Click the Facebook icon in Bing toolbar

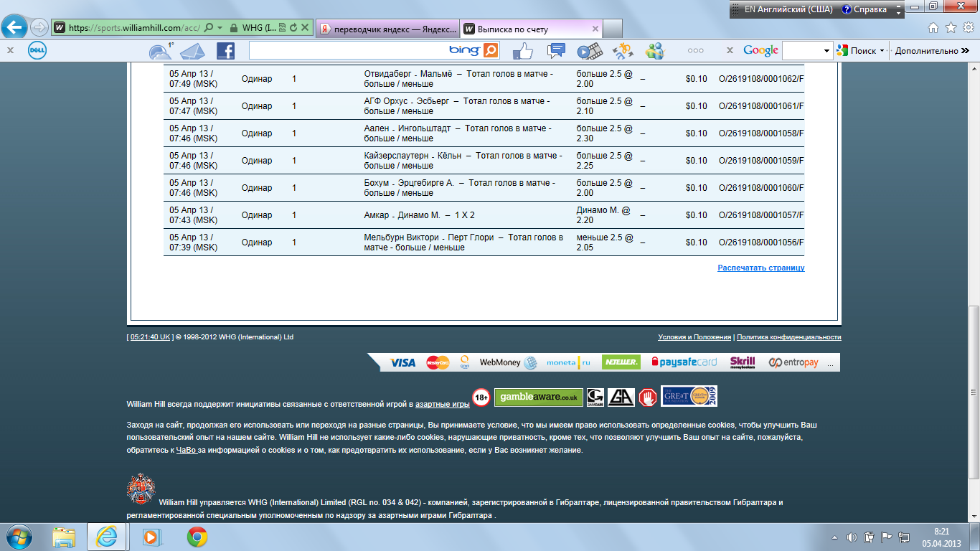[225, 51]
